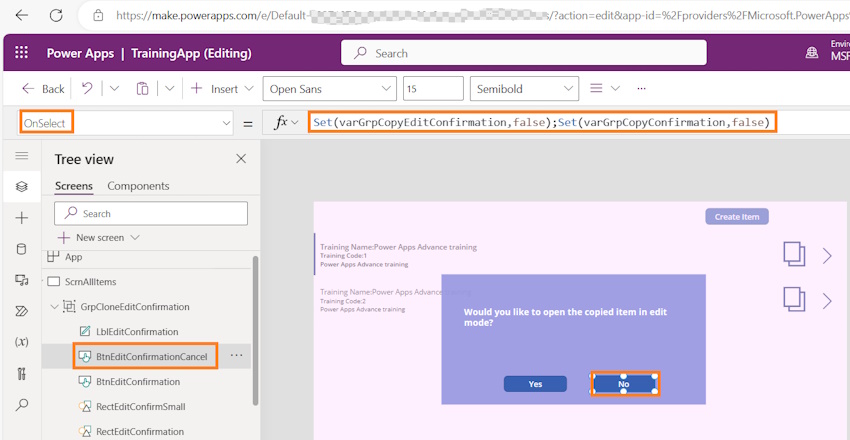The height and width of the screenshot is (440, 850).
Task: Open the Variables (x) icon in sidebar
Action: 22,342
